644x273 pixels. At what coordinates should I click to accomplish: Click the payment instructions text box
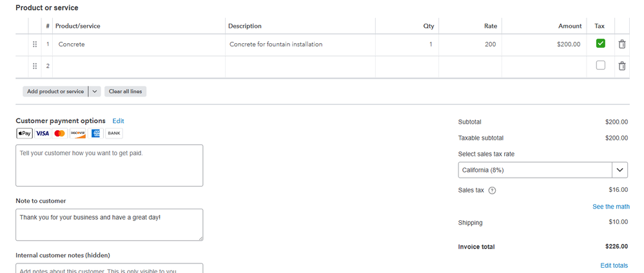pyautogui.click(x=109, y=165)
